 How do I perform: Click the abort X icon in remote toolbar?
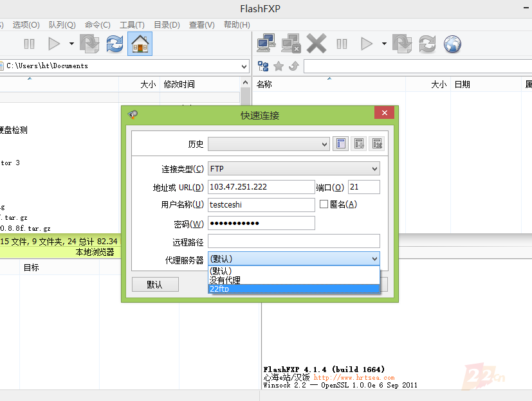coord(316,44)
